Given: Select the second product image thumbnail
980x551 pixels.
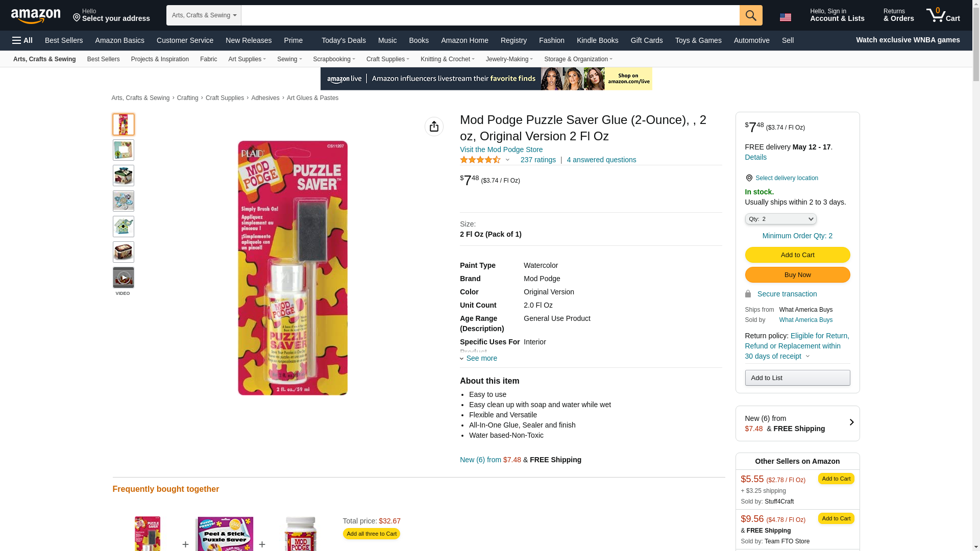Looking at the screenshot, I should pos(124,150).
